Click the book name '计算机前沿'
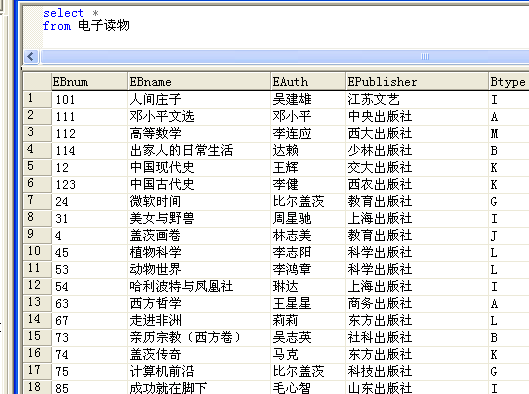 (199, 371)
